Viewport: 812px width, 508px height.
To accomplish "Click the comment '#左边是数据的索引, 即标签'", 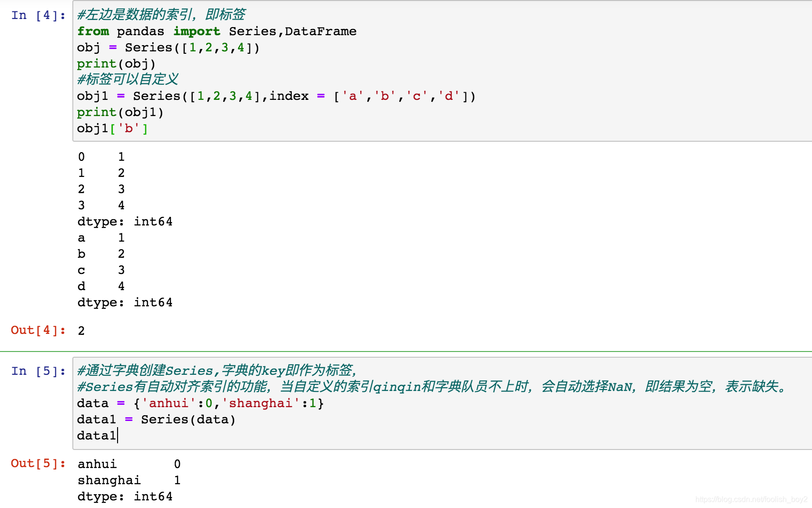I will [x=161, y=15].
